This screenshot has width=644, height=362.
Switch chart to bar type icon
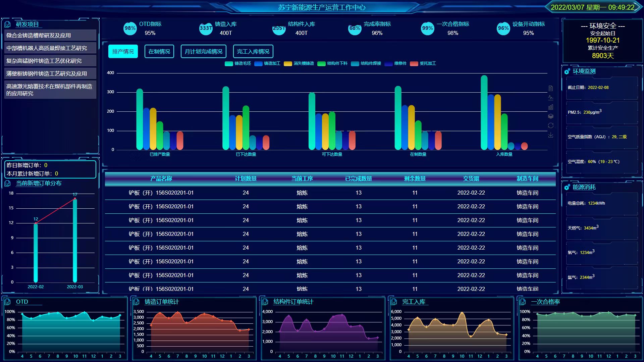pos(550,107)
